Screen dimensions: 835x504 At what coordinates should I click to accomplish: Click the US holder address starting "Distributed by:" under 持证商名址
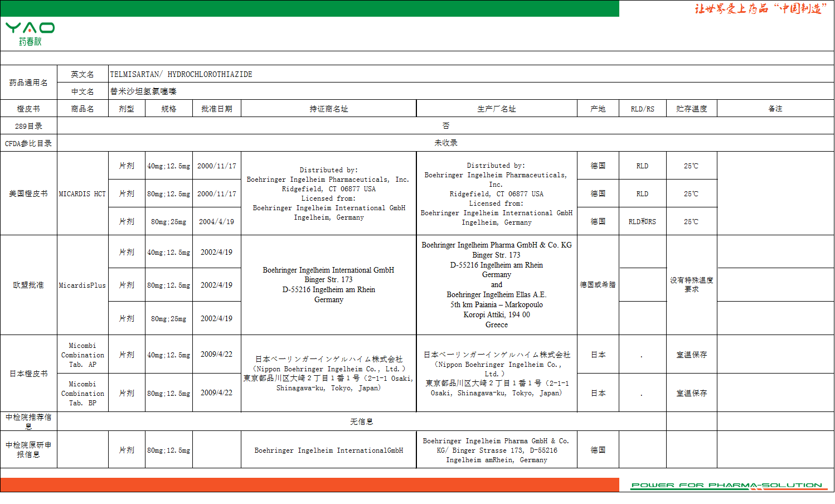[x=329, y=193]
